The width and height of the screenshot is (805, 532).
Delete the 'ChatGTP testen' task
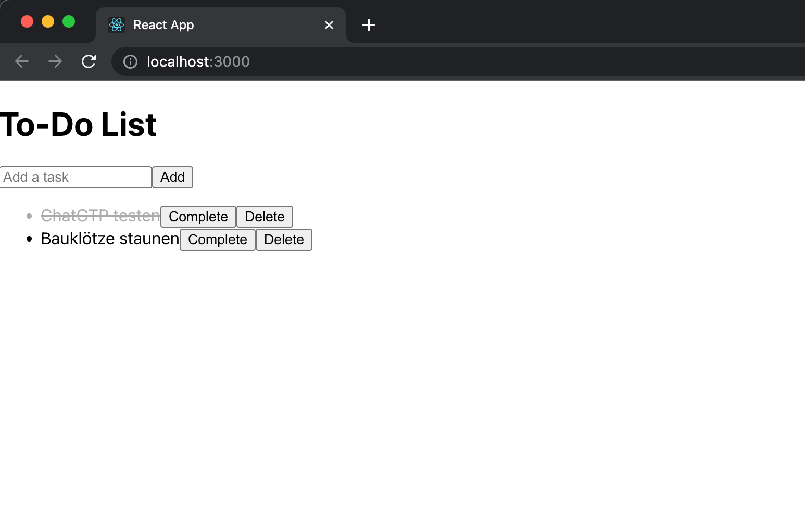(x=265, y=217)
